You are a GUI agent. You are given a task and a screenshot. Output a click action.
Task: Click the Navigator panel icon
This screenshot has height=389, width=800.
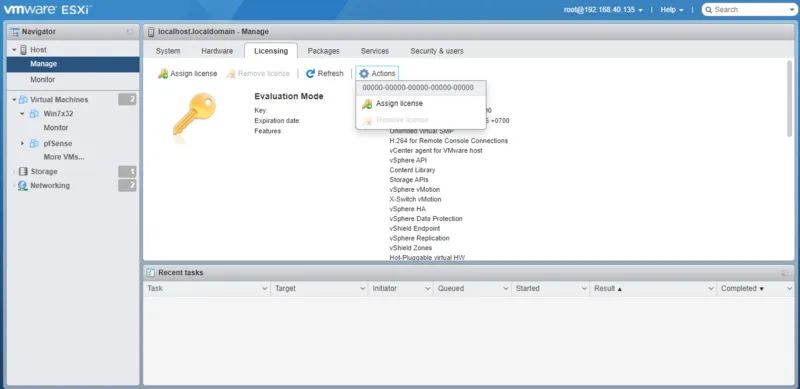(15, 32)
